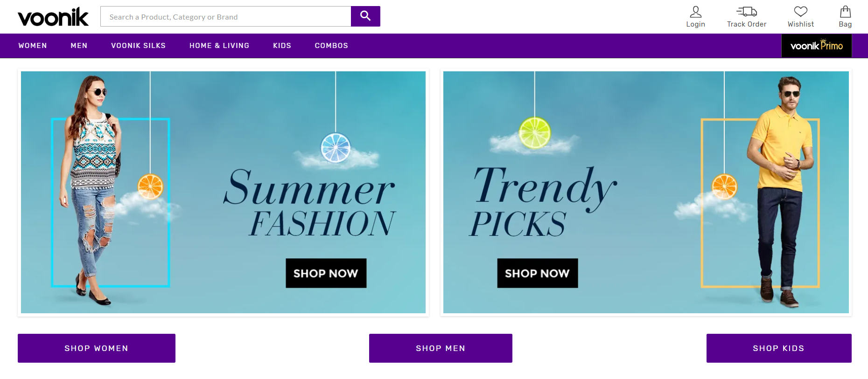Browse the KIDS category
This screenshot has width=868, height=379.
[282, 46]
